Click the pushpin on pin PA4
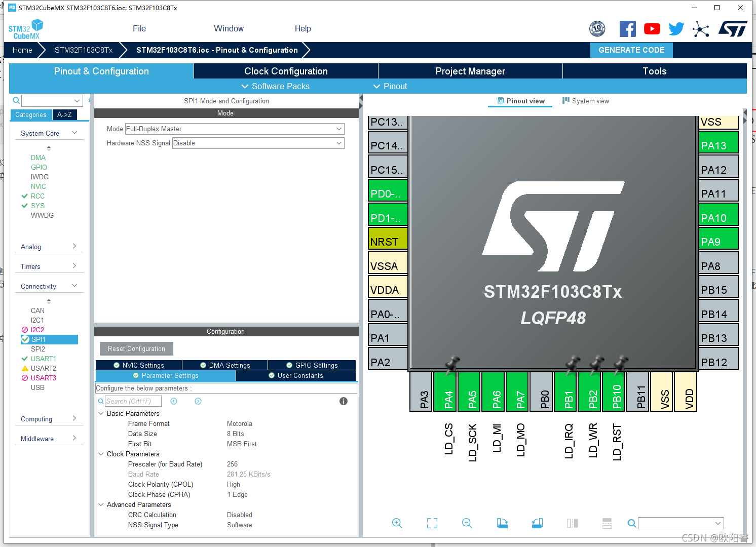 [452, 364]
